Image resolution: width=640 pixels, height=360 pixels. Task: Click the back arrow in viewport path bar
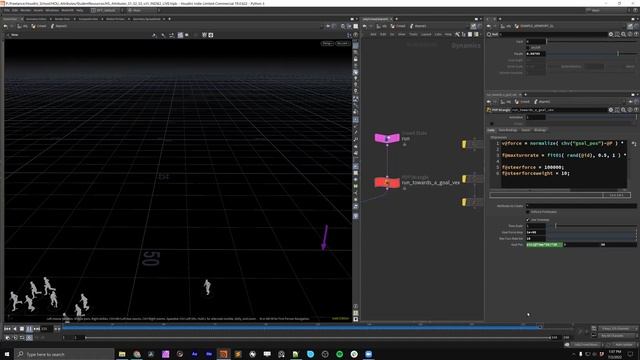click(x=6, y=26)
